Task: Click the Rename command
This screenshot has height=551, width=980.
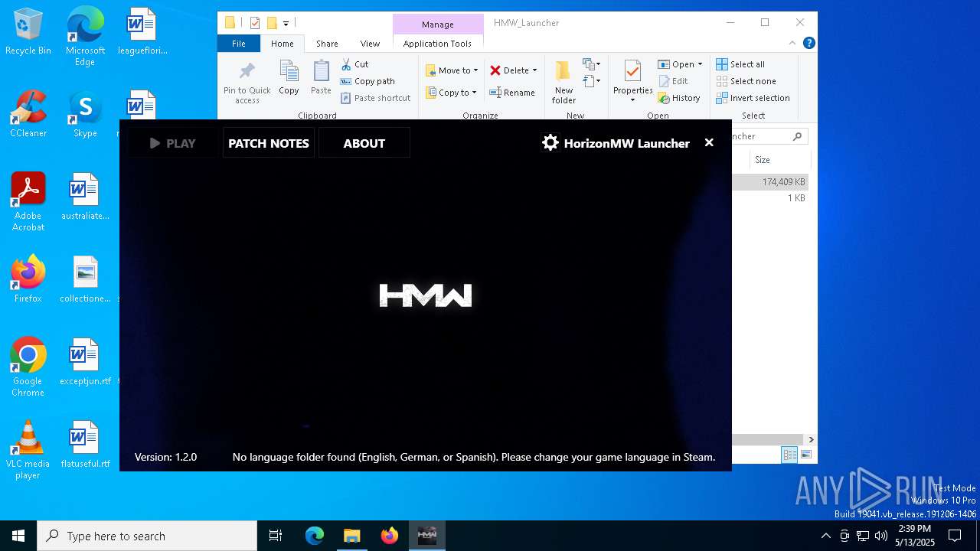Action: pos(512,93)
